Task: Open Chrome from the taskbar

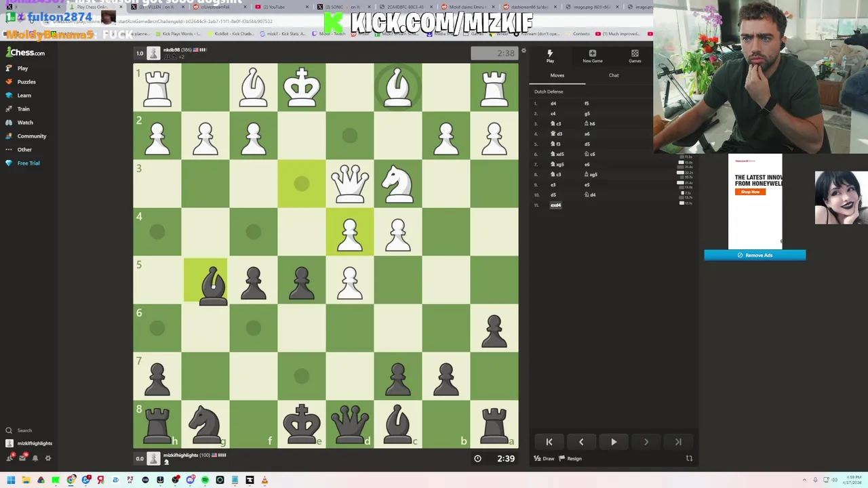Action: [x=71, y=480]
